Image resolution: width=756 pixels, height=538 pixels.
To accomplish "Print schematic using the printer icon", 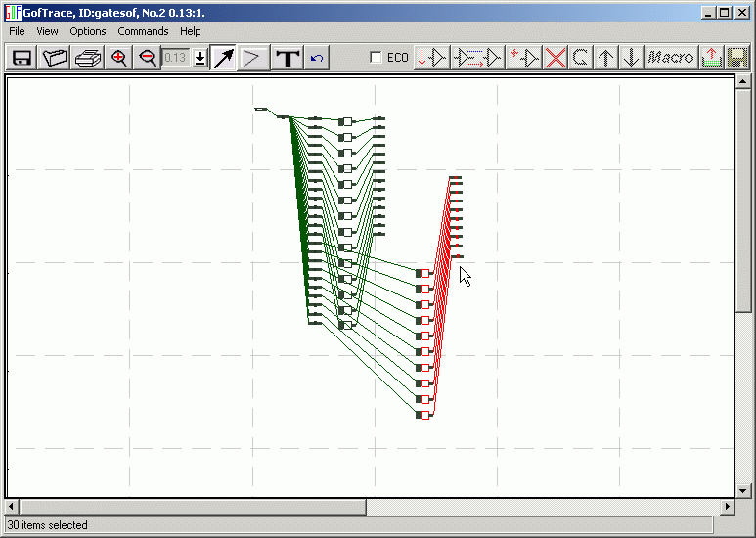I will click(x=88, y=58).
